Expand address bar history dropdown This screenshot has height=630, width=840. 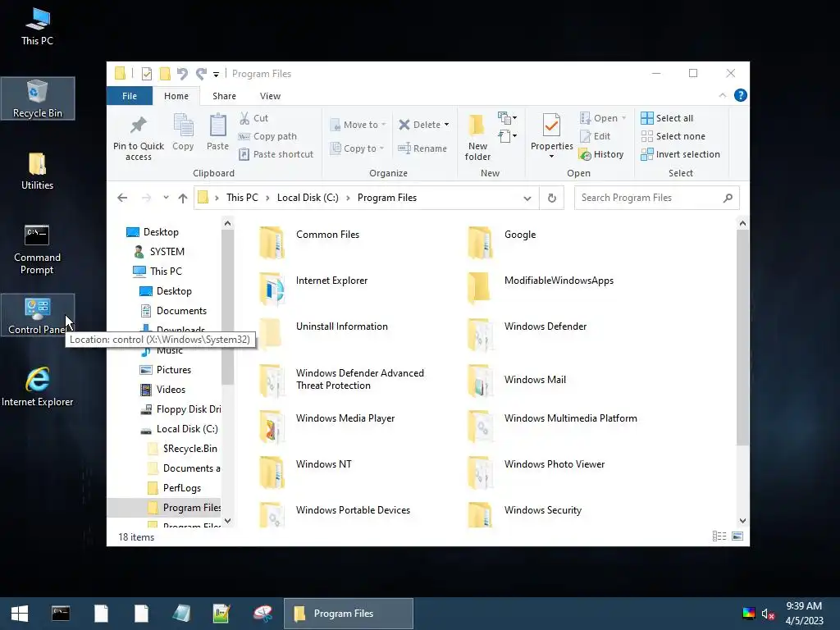coord(527,199)
